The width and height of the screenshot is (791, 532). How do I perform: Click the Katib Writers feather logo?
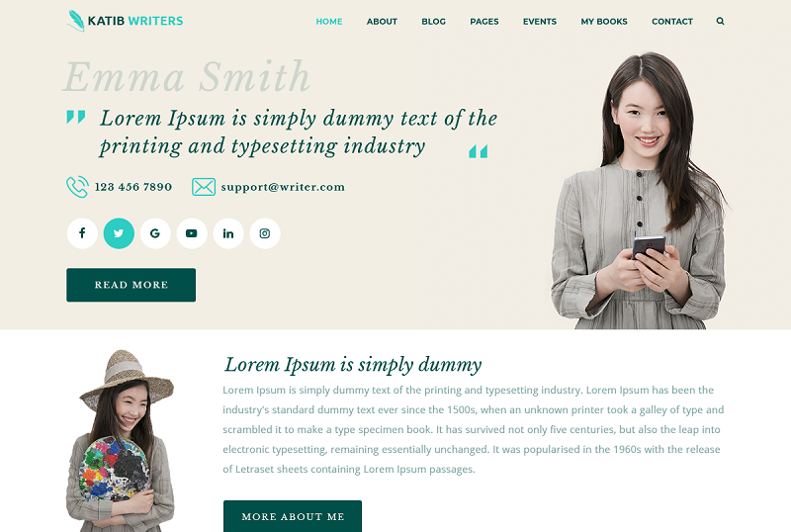(76, 21)
